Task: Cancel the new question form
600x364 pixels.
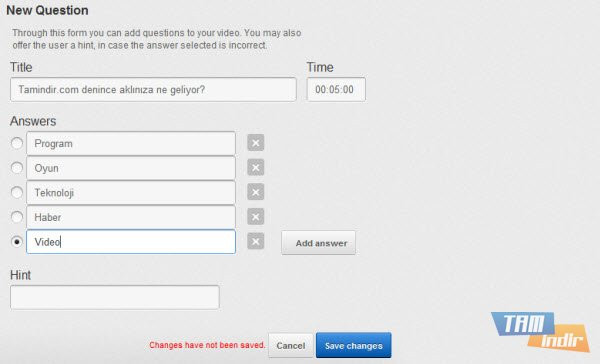Action: [291, 345]
